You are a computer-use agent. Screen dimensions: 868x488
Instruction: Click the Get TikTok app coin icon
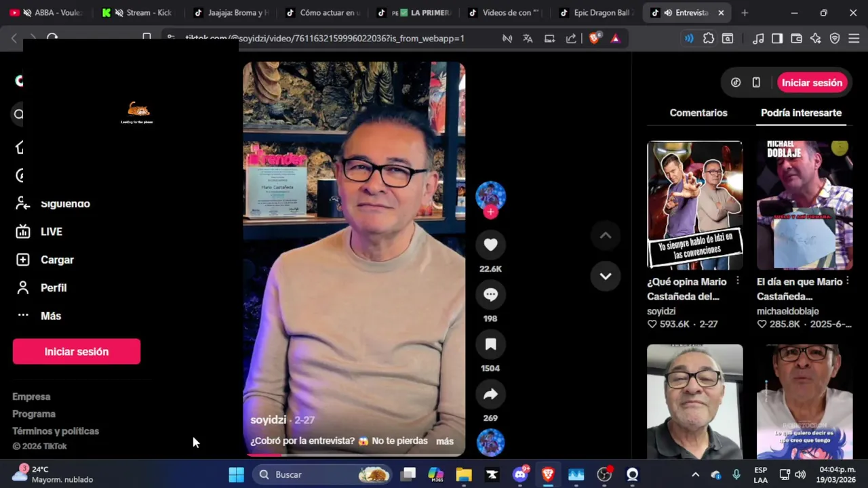(x=736, y=83)
